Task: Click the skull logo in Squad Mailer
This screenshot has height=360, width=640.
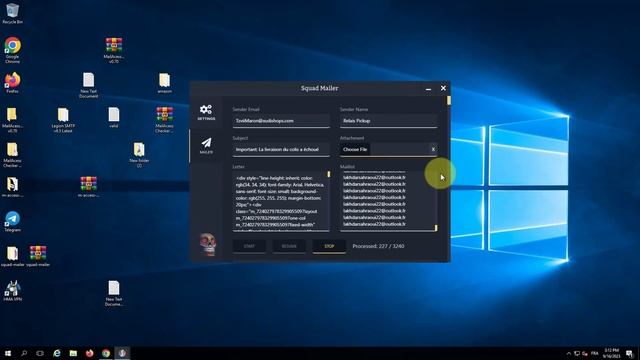Action: point(208,244)
